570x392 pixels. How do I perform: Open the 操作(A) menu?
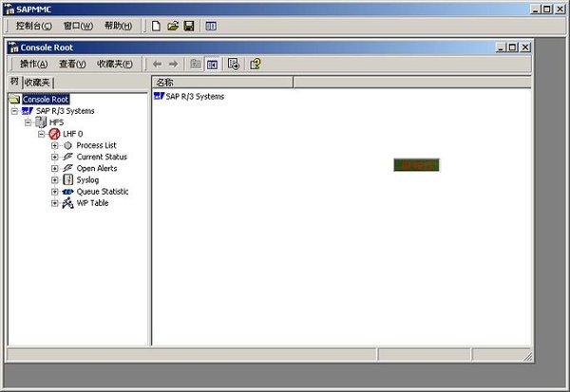[x=33, y=65]
